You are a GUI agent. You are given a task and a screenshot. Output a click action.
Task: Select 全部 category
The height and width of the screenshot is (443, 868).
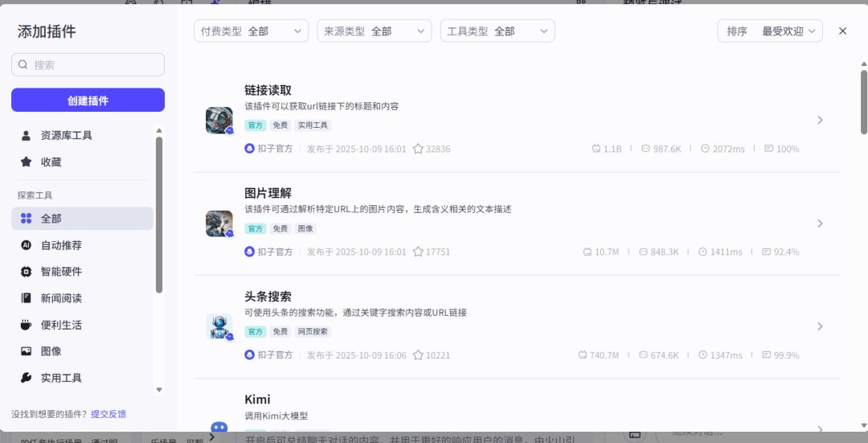[x=83, y=218]
